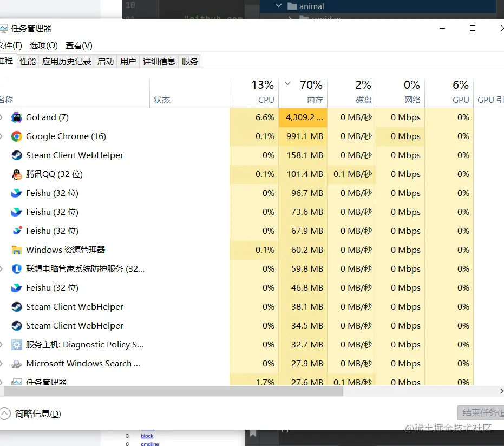Click Feishu icon in 46.8 MB row
Viewport: 504px width, 446px height.
tap(16, 288)
